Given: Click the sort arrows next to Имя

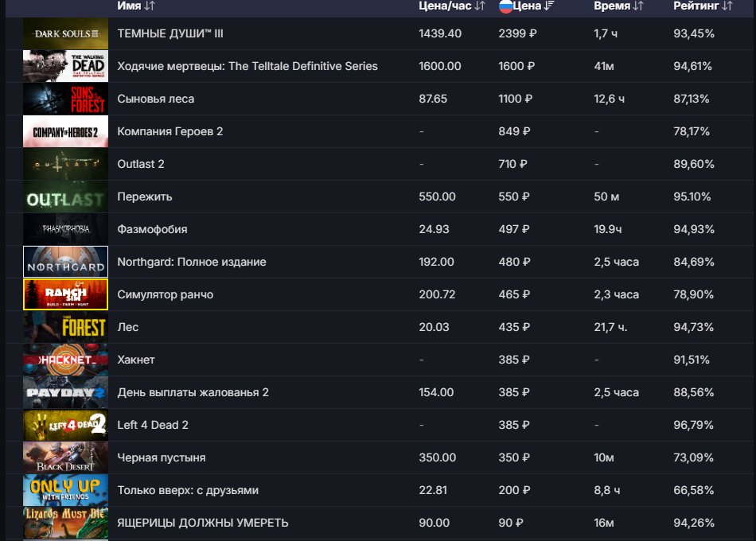Looking at the screenshot, I should click(x=150, y=6).
